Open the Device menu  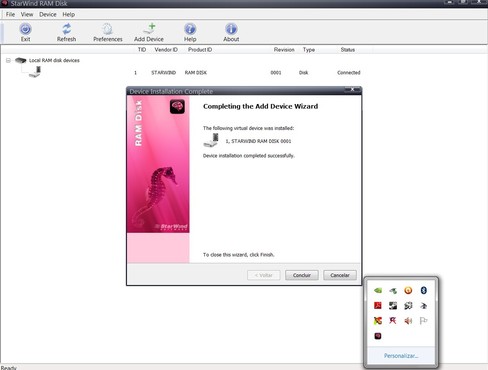[48, 14]
